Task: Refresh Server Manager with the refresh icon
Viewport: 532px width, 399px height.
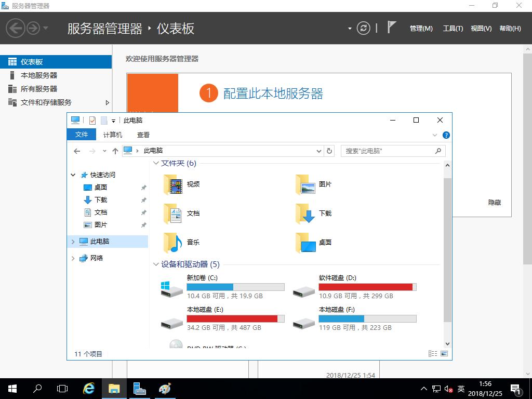Action: pyautogui.click(x=363, y=28)
